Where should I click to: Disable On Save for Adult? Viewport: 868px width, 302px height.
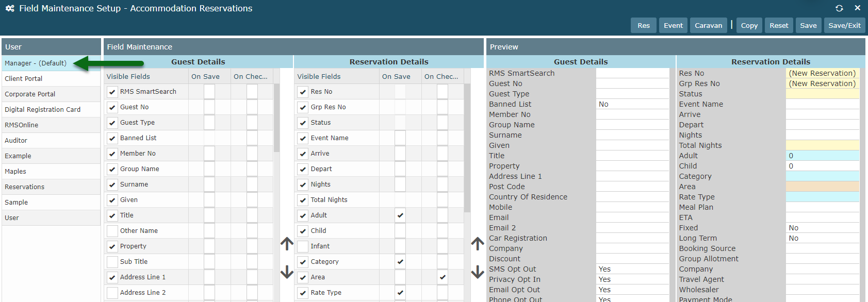[x=400, y=215]
